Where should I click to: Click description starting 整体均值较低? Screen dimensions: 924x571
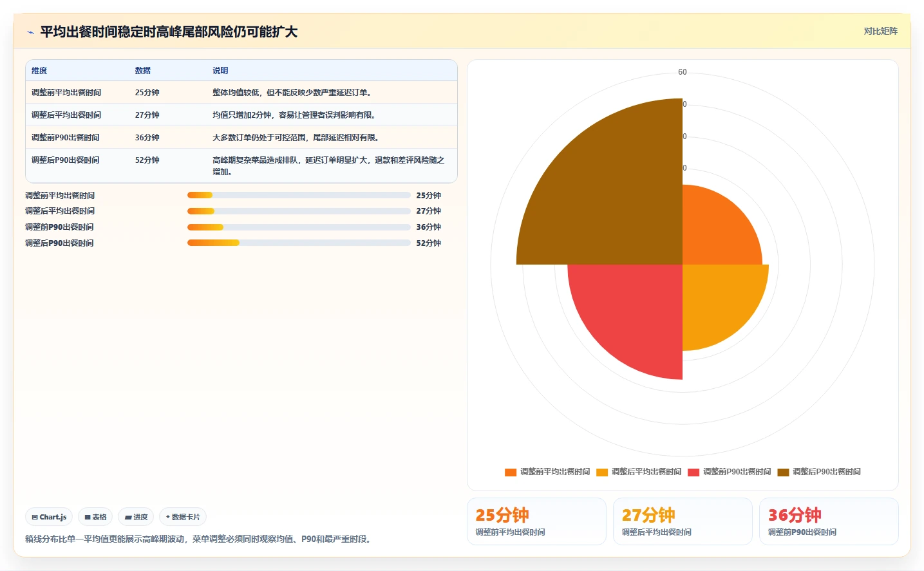pyautogui.click(x=294, y=93)
